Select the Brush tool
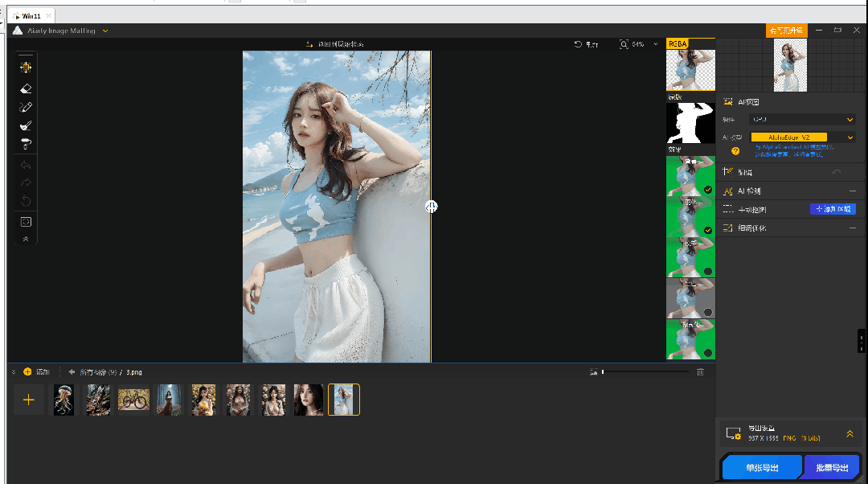The image size is (868, 484). 25,125
